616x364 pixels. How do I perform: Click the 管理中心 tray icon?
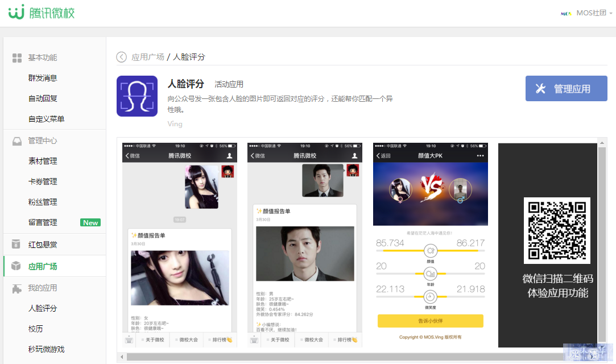coord(17,141)
